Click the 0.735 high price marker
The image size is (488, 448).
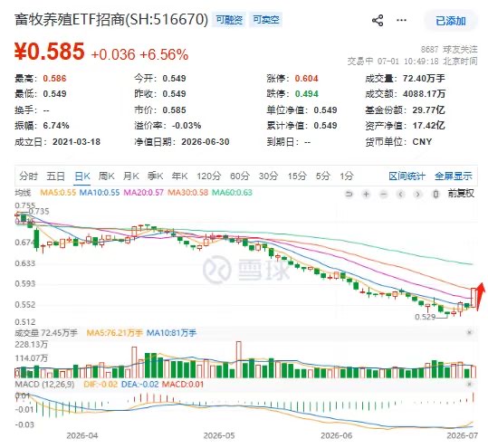pos(39,212)
